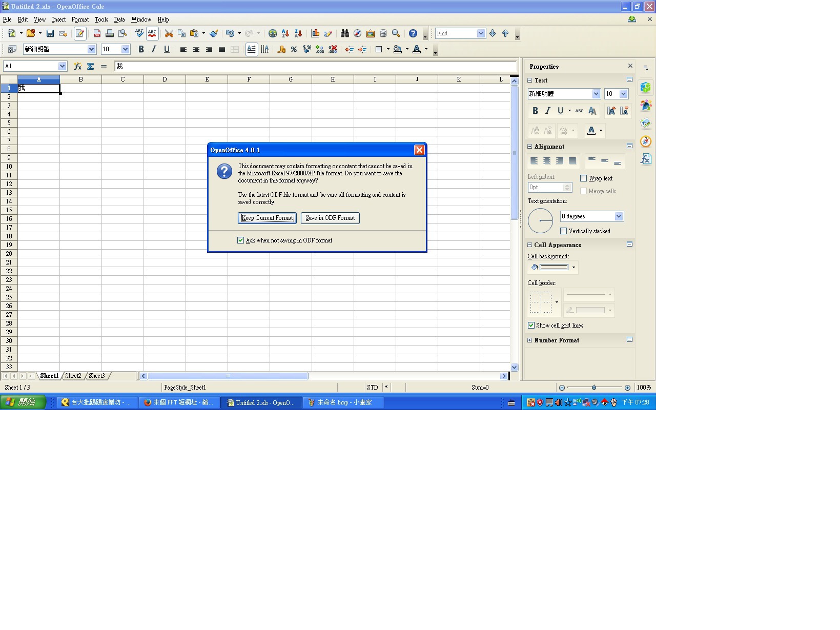The image size is (840, 630).
Task: Click the Cut scissors icon
Action: coord(169,33)
